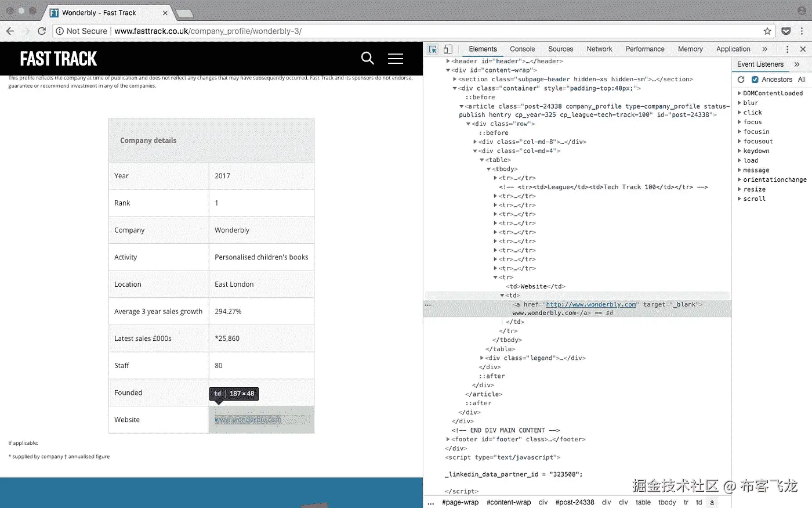Refresh the event listeners list
812x508 pixels.
(x=741, y=80)
